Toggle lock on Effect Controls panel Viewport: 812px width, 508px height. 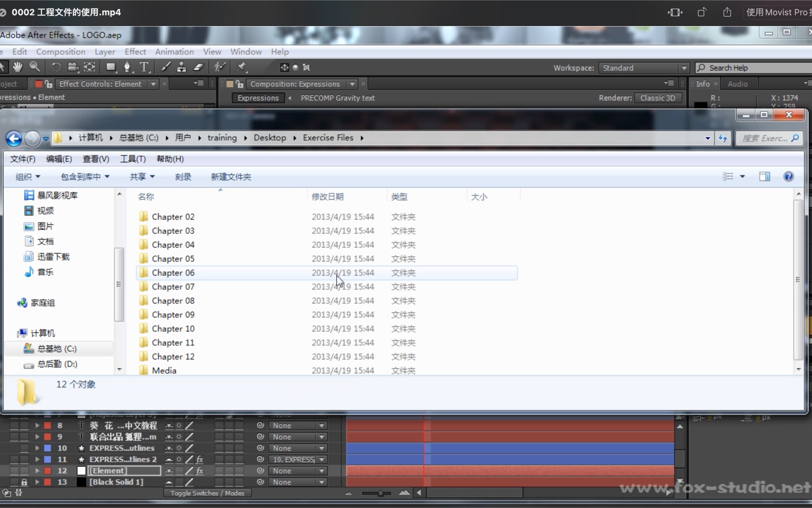pos(49,84)
